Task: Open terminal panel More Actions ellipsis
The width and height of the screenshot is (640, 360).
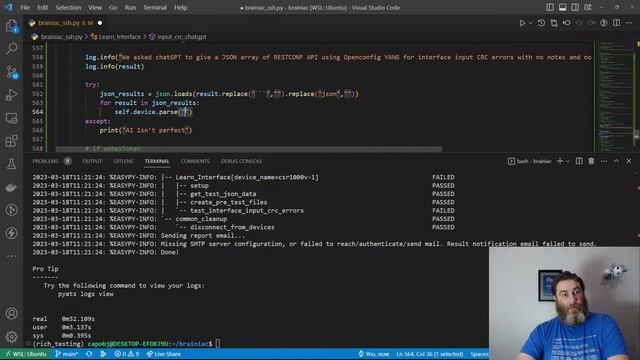Action: [x=604, y=161]
